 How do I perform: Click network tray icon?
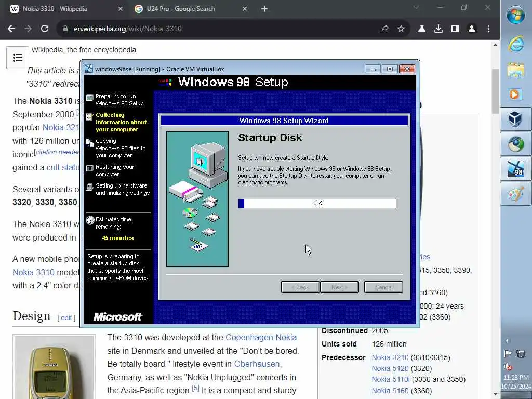(521, 354)
